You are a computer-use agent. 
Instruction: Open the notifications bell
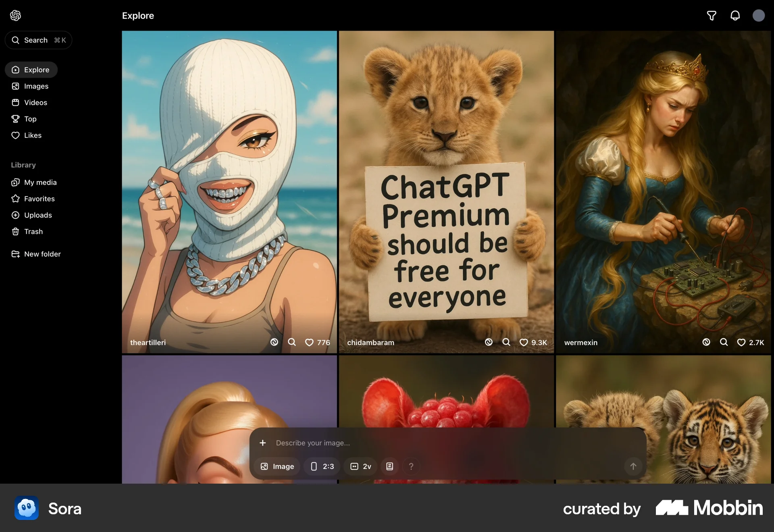[x=735, y=16]
